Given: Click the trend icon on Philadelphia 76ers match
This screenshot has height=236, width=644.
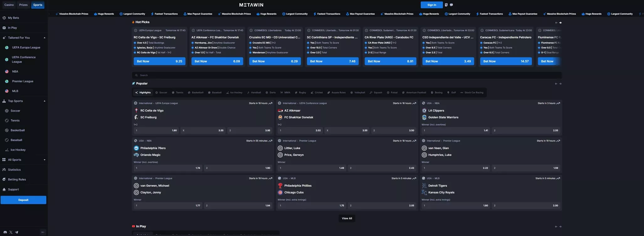Looking at the screenshot, I should tap(270, 141).
